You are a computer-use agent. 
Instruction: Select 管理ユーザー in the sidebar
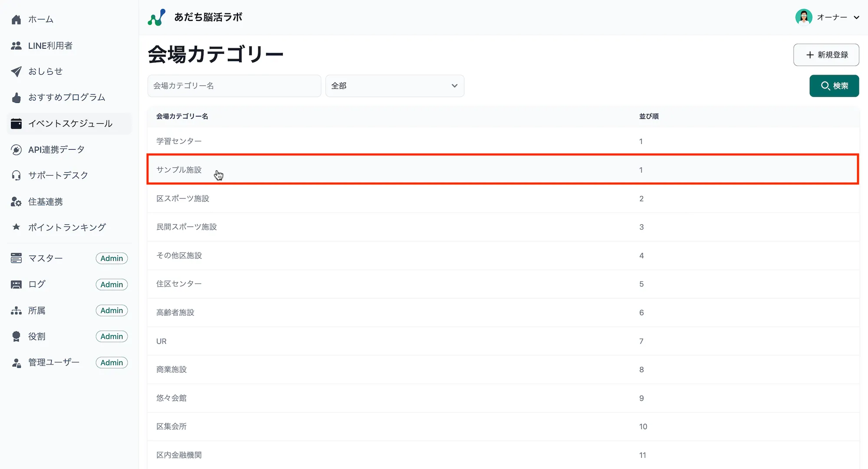tap(53, 362)
